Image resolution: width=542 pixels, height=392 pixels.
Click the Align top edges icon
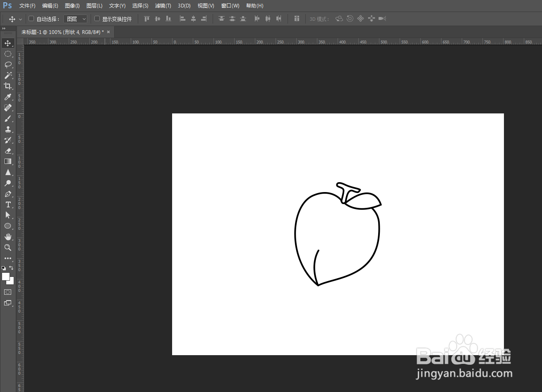146,19
